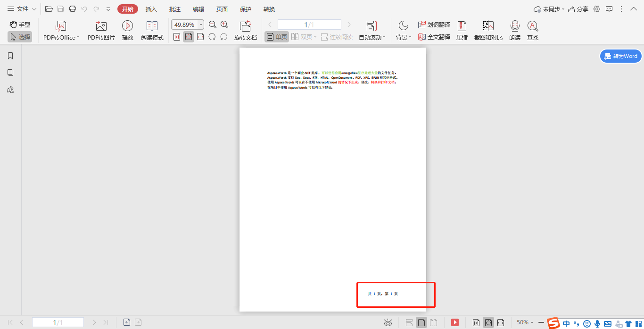
Task: Click the 分享 share button
Action: [x=578, y=9]
